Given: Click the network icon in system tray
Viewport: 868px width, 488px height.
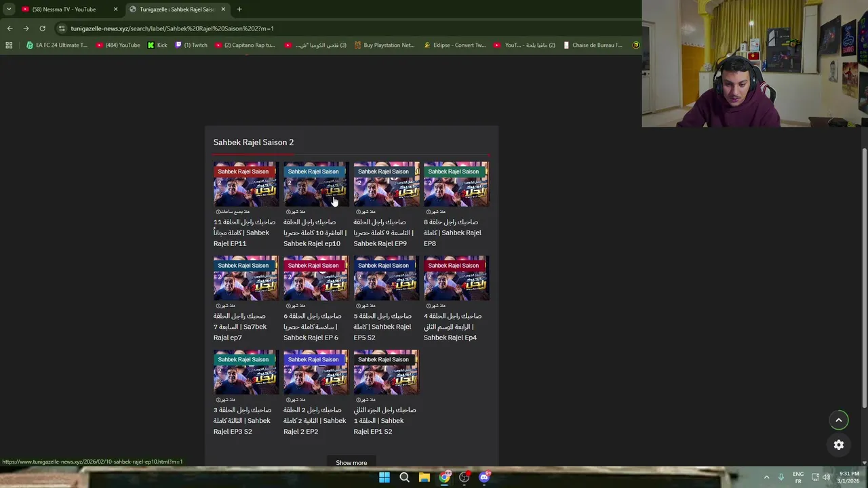Looking at the screenshot, I should pos(815,477).
